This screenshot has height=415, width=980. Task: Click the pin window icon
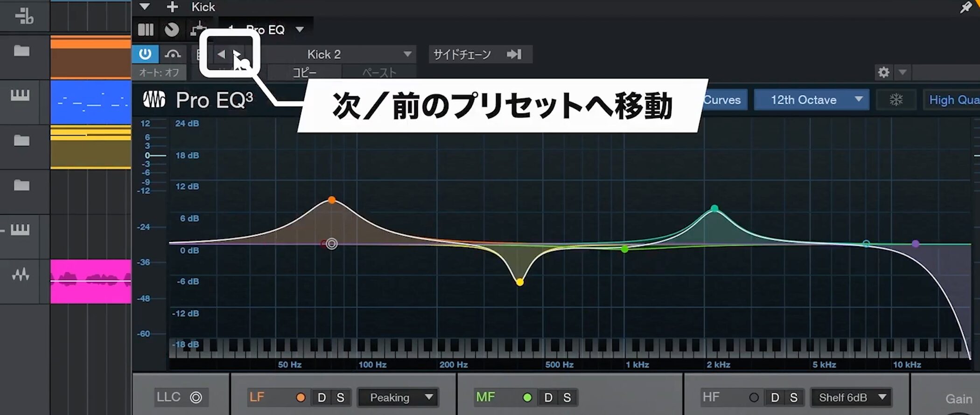(x=965, y=7)
